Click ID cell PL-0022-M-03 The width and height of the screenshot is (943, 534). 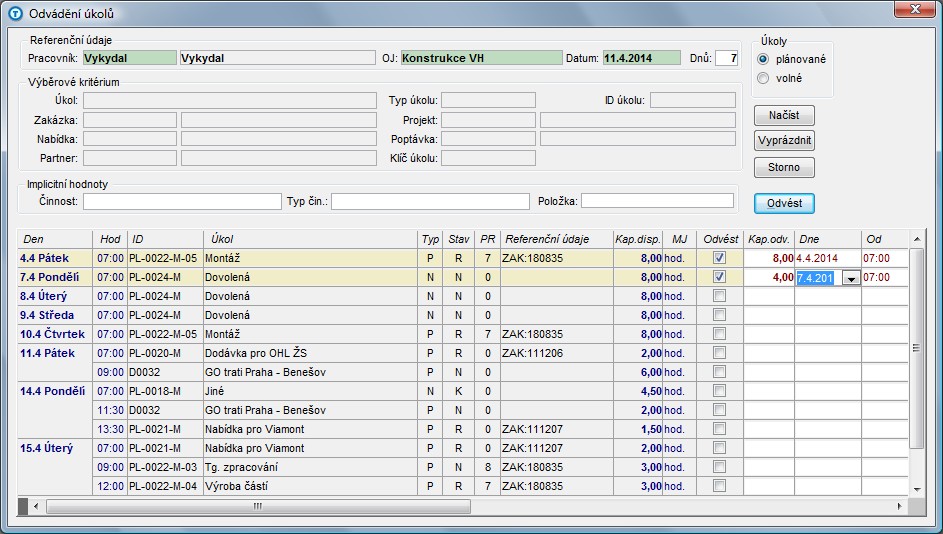[x=165, y=467]
